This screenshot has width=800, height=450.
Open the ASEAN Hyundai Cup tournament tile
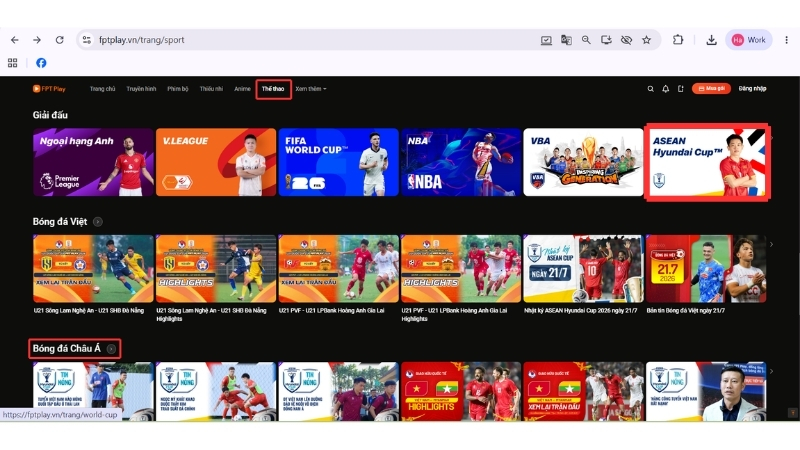707,162
